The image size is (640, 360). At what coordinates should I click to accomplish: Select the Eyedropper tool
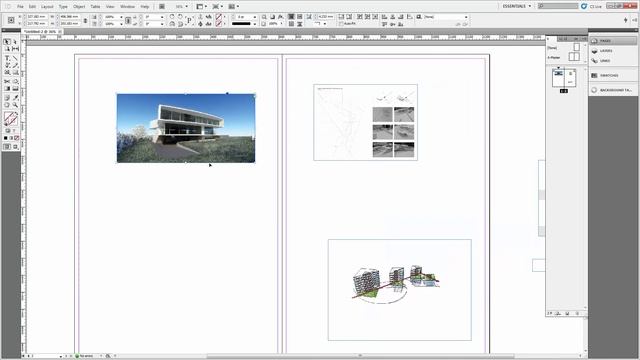click(15, 98)
